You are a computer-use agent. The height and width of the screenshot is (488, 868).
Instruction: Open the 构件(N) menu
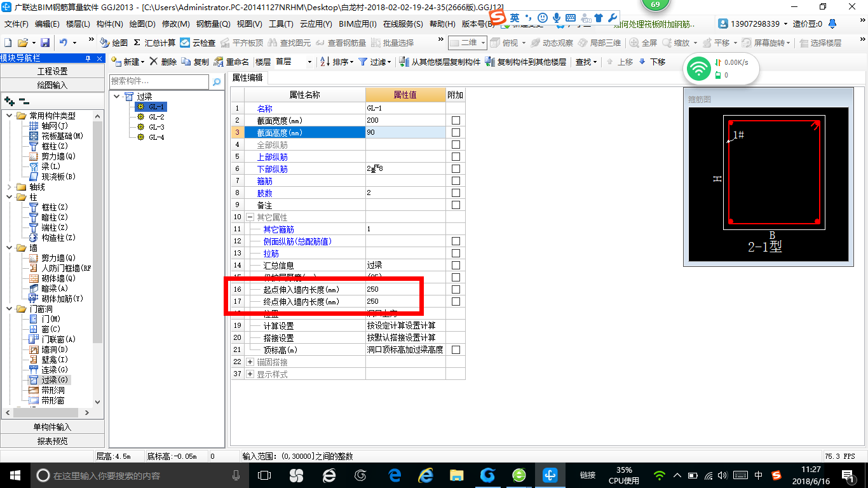click(110, 24)
